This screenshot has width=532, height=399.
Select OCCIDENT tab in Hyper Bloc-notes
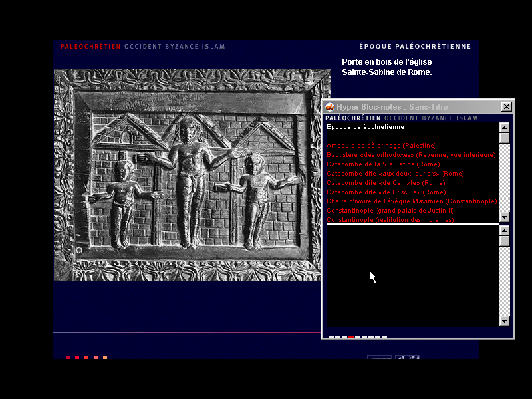(x=402, y=118)
